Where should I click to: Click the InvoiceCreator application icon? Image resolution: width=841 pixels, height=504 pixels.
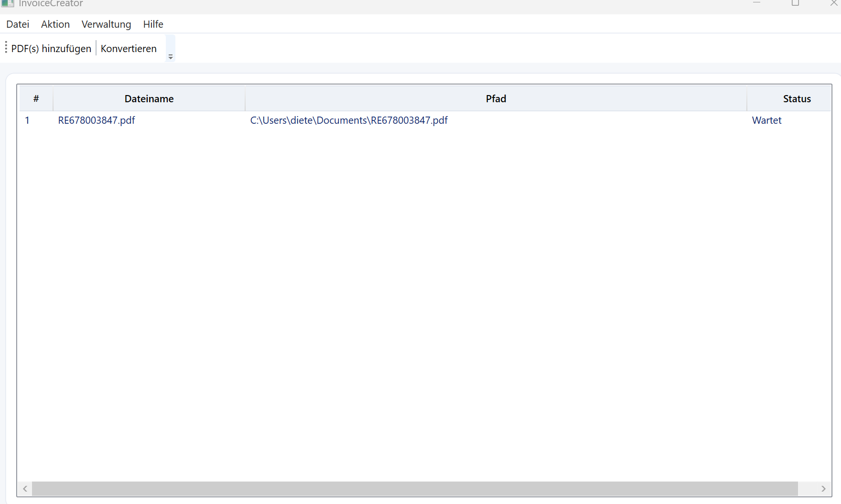pos(7,4)
